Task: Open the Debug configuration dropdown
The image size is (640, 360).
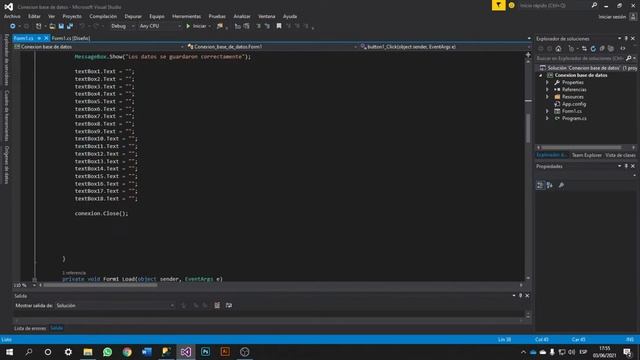Action: point(122,26)
